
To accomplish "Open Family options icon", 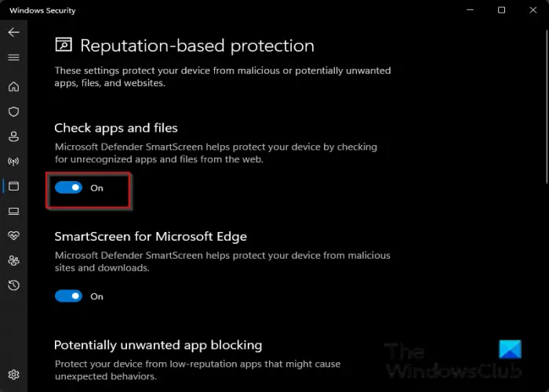I will [x=13, y=260].
